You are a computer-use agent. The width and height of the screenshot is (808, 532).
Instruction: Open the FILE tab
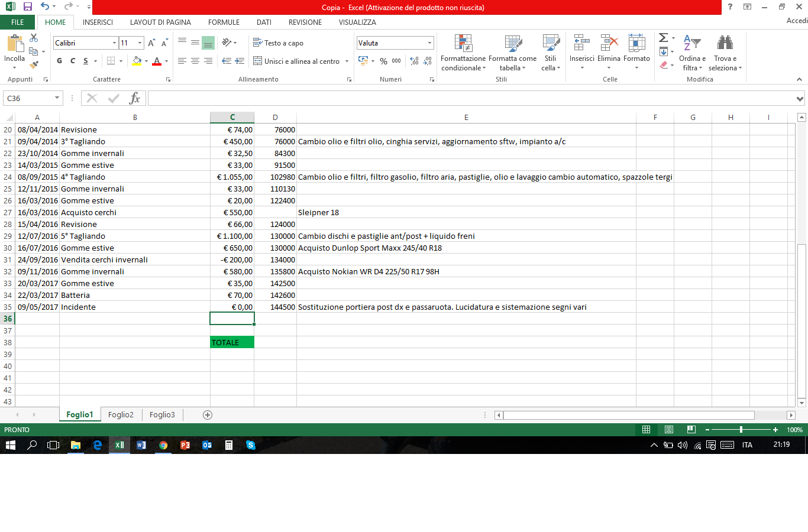(x=18, y=22)
